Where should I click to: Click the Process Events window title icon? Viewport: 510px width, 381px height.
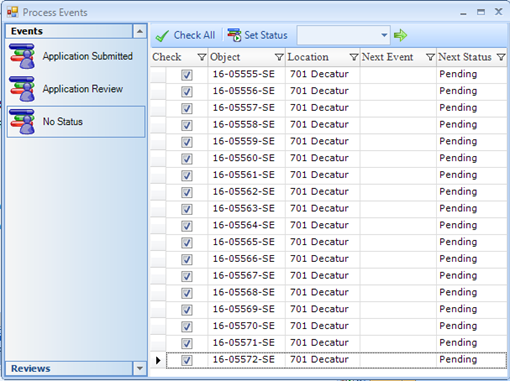pos(12,12)
